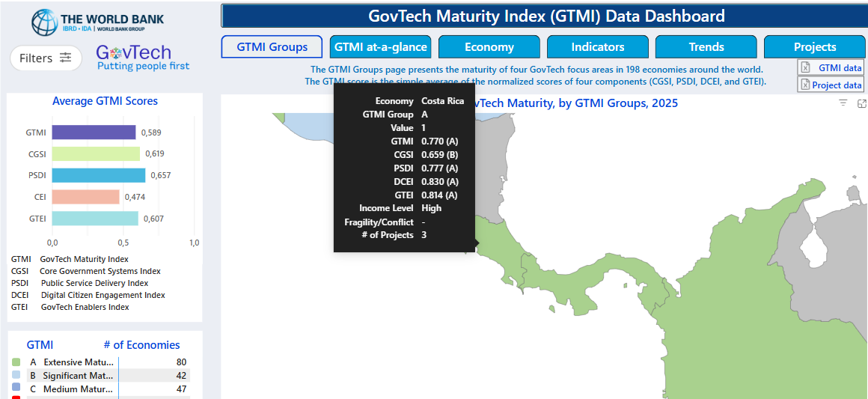Click the blue PSDI bar in chart
This screenshot has width=868, height=399.
click(98, 175)
